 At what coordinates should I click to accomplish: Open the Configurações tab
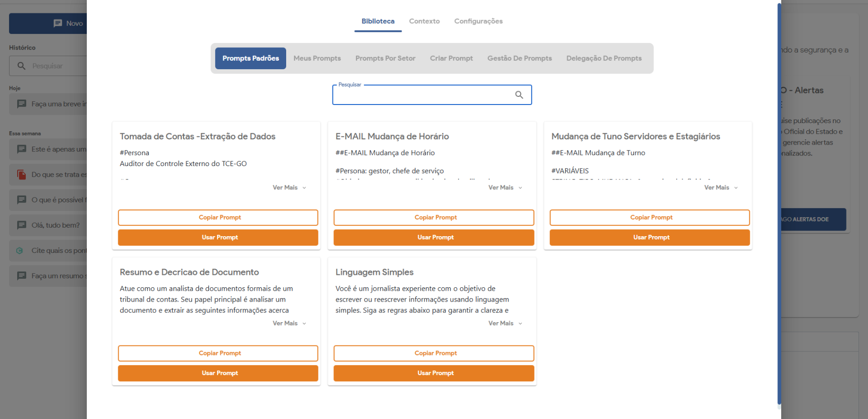478,21
